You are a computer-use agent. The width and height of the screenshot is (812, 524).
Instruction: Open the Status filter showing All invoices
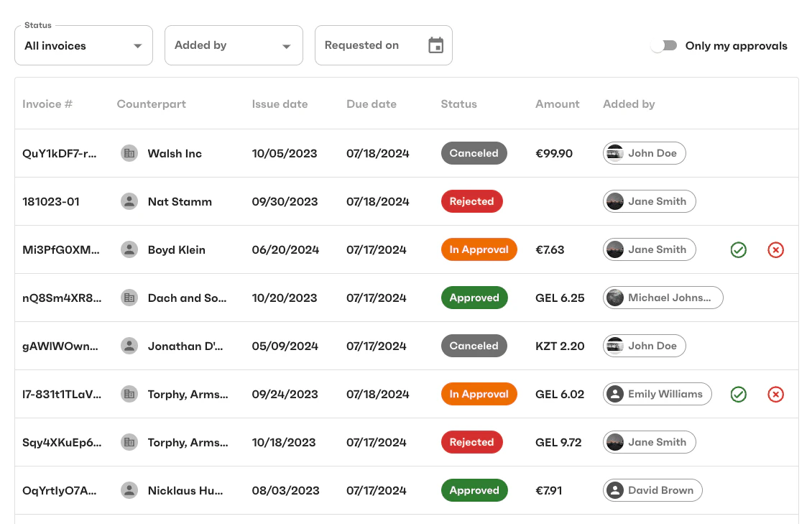click(83, 45)
